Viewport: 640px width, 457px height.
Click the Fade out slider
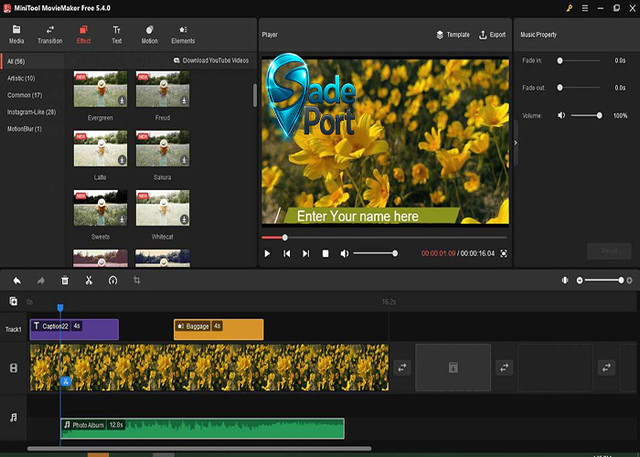click(x=579, y=87)
